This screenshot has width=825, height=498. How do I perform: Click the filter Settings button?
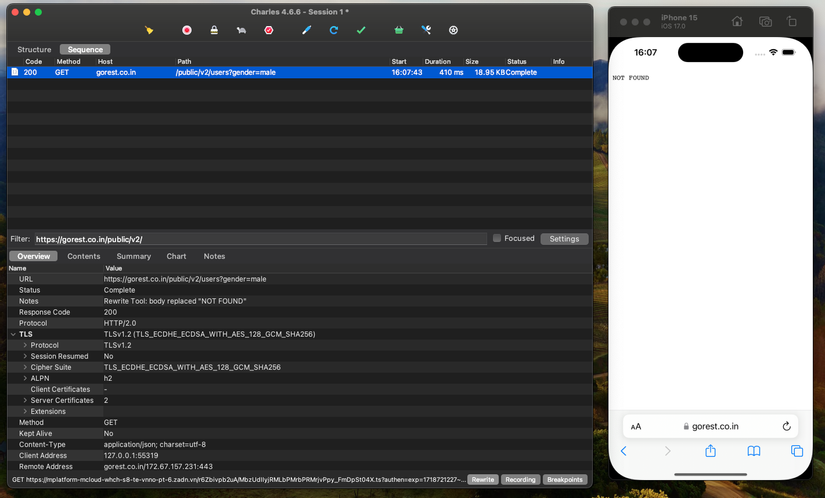(x=564, y=239)
